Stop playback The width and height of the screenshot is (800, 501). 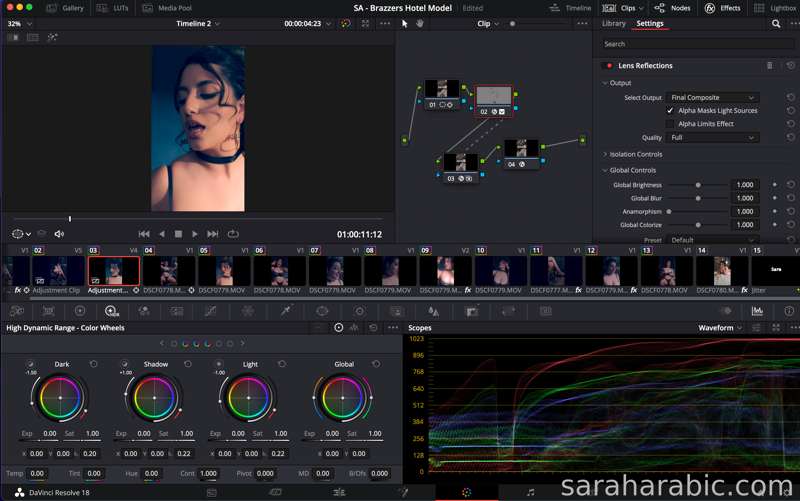click(178, 234)
